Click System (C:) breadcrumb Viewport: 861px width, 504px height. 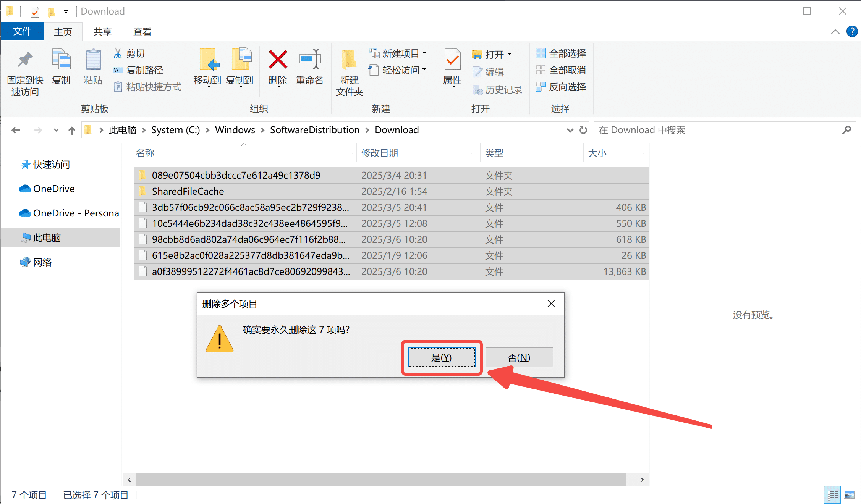[x=175, y=130]
